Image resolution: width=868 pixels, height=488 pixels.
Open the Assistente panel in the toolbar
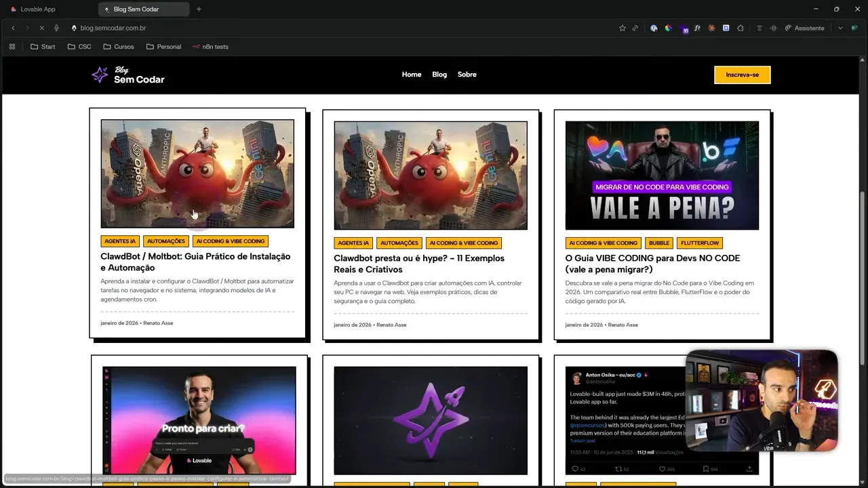[806, 28]
